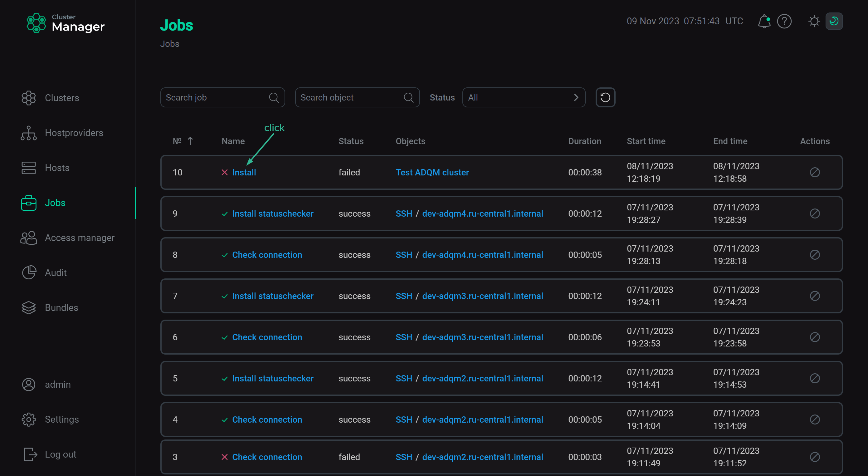This screenshot has width=868, height=476.
Task: Open dev-adqm2 host link in job 3
Action: point(483,457)
